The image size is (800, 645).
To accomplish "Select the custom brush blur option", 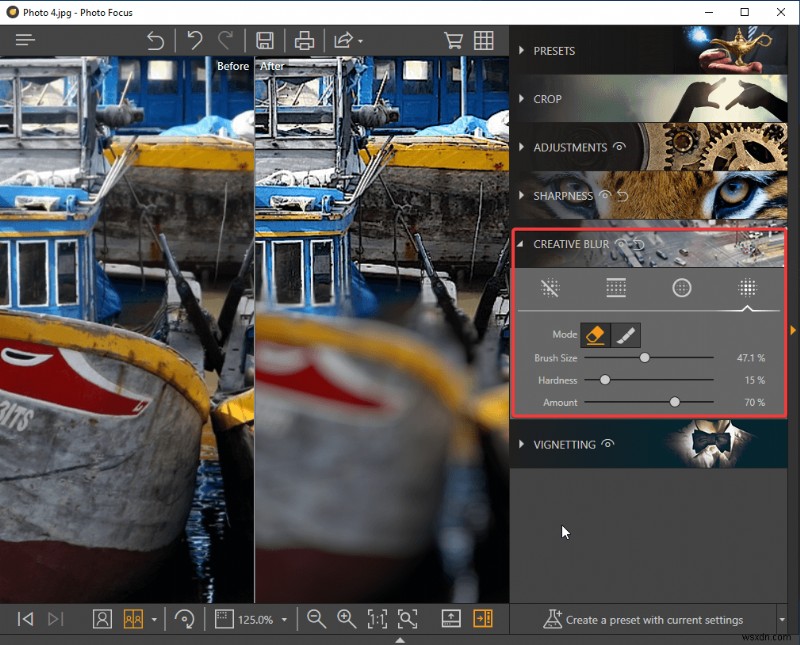I will click(747, 288).
